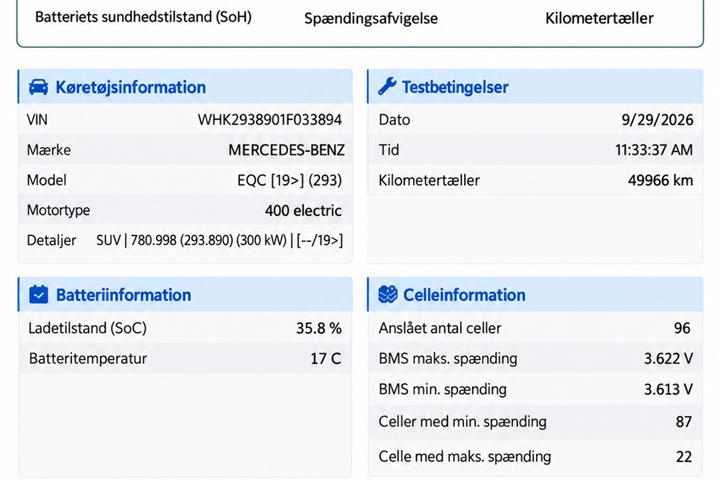The image size is (720, 480).
Task: Select the SoC value 35.8 %
Action: [x=319, y=328]
